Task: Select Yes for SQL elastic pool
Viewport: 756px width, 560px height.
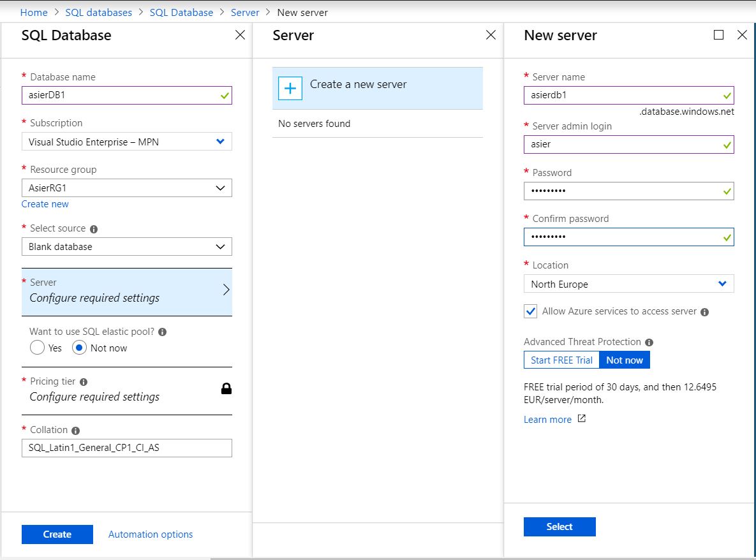Action: pos(37,347)
